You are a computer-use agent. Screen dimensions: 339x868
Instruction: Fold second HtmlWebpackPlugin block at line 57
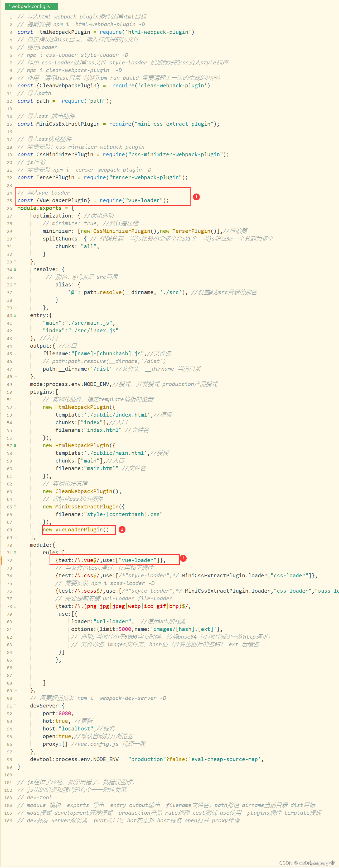(x=15, y=445)
